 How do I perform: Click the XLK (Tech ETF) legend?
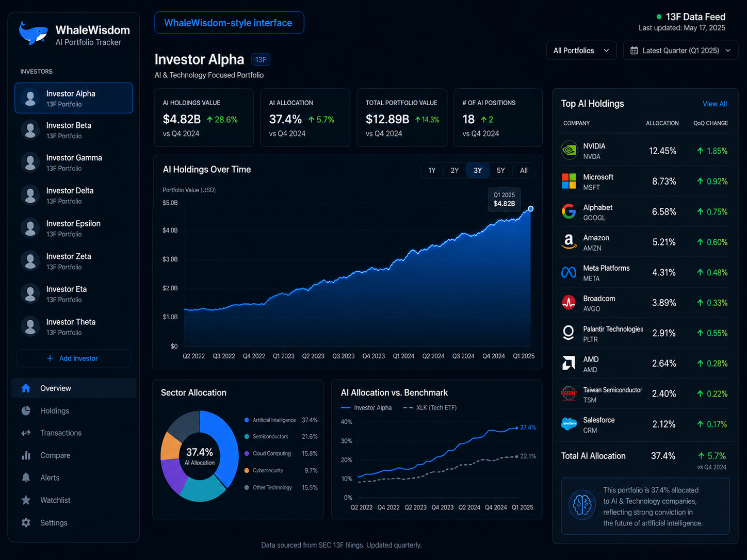(430, 408)
